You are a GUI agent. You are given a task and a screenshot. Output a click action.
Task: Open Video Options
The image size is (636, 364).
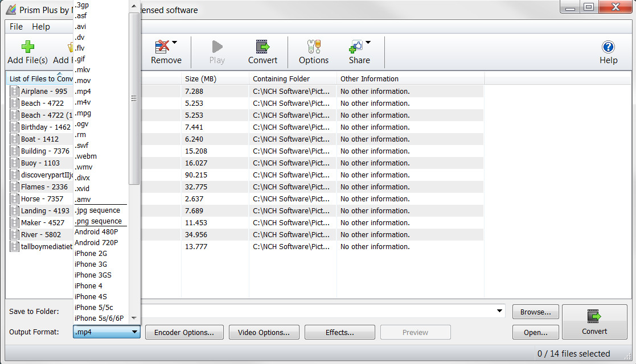tap(264, 332)
